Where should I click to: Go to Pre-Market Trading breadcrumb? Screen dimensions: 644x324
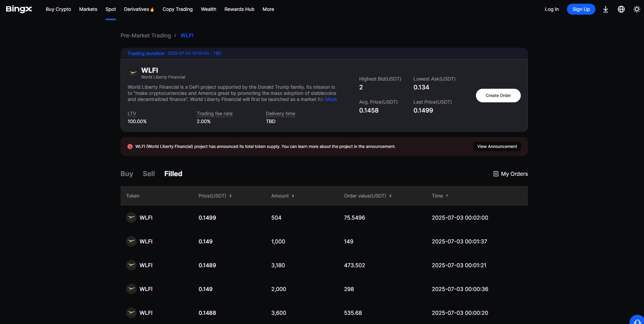[x=146, y=35]
